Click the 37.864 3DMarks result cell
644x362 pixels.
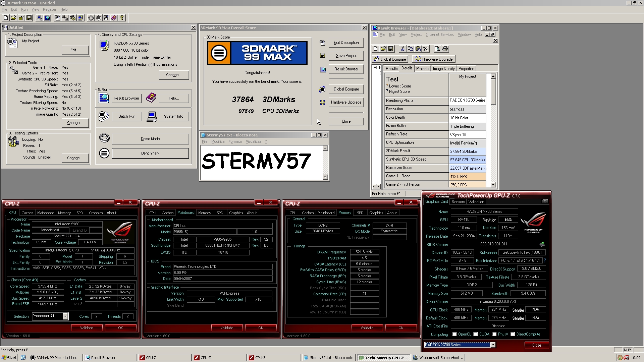467,152
